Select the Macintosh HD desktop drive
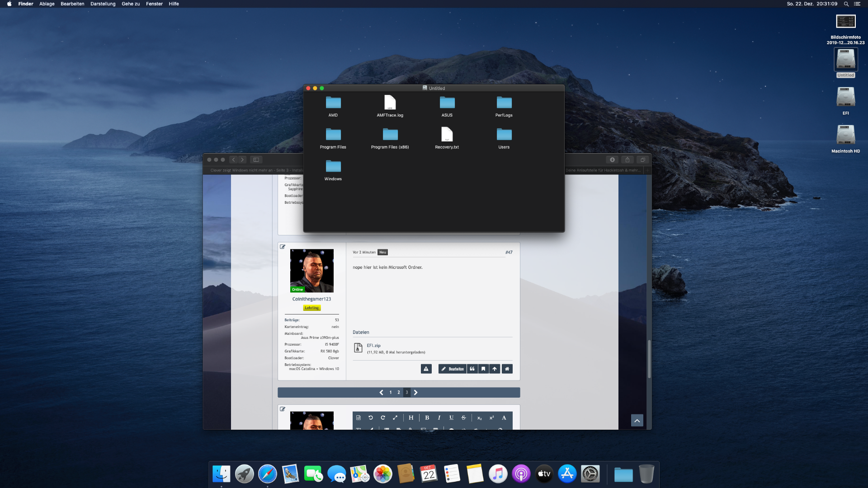The height and width of the screenshot is (488, 868). tap(845, 136)
